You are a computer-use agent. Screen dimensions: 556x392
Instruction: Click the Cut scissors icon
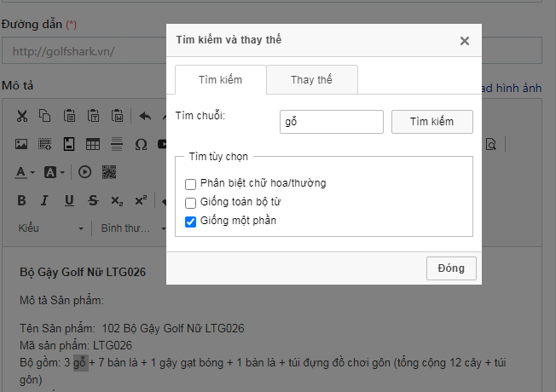click(22, 116)
